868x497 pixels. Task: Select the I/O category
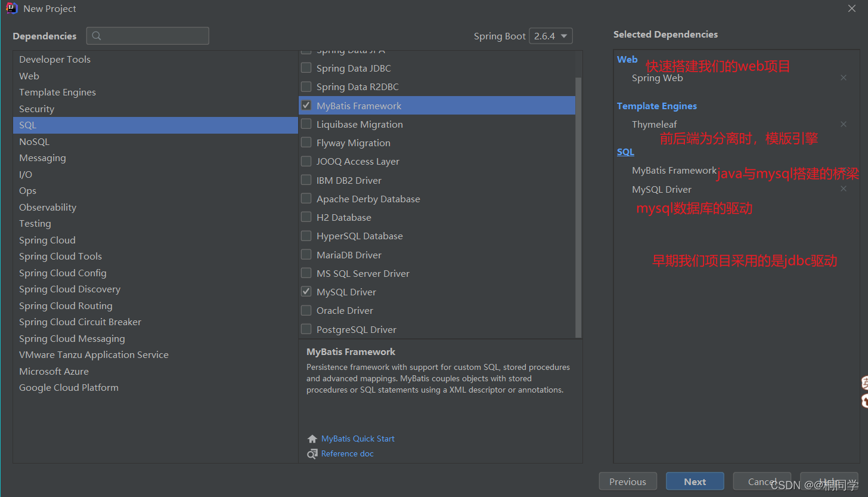pos(155,174)
